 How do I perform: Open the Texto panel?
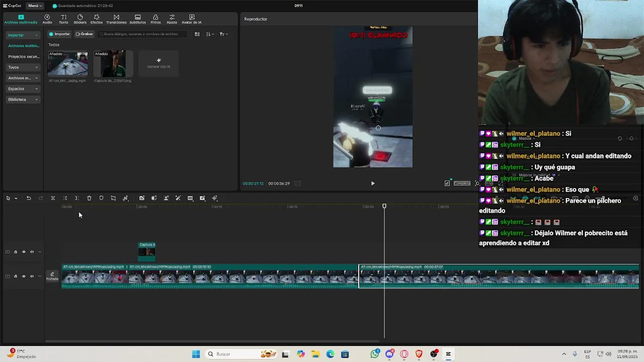(63, 19)
